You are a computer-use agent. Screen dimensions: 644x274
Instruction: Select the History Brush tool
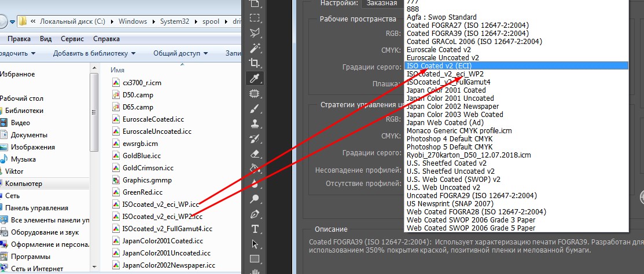255,138
